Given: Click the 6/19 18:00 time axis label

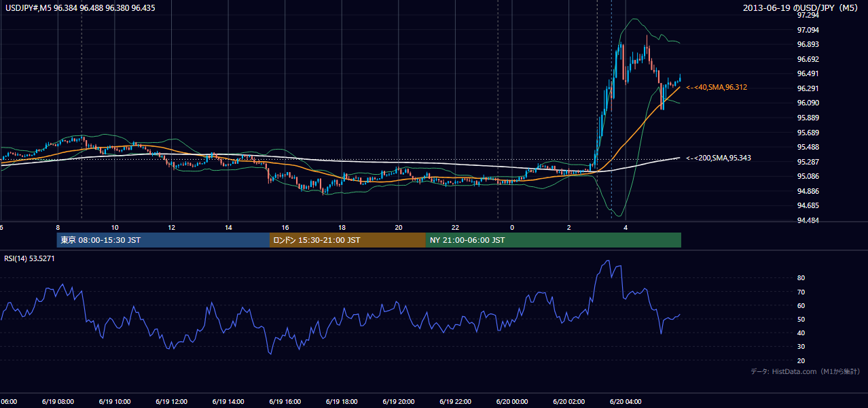Looking at the screenshot, I should [342, 402].
